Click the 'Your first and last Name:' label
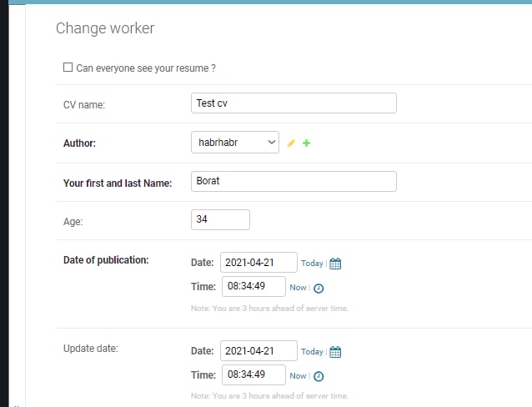532x407 pixels. pyautogui.click(x=118, y=183)
